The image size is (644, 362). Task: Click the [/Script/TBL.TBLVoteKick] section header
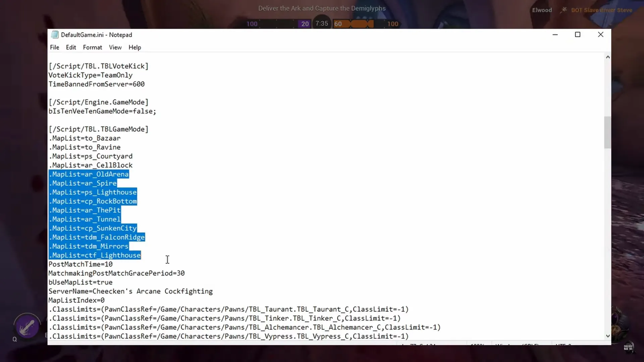[98, 66]
